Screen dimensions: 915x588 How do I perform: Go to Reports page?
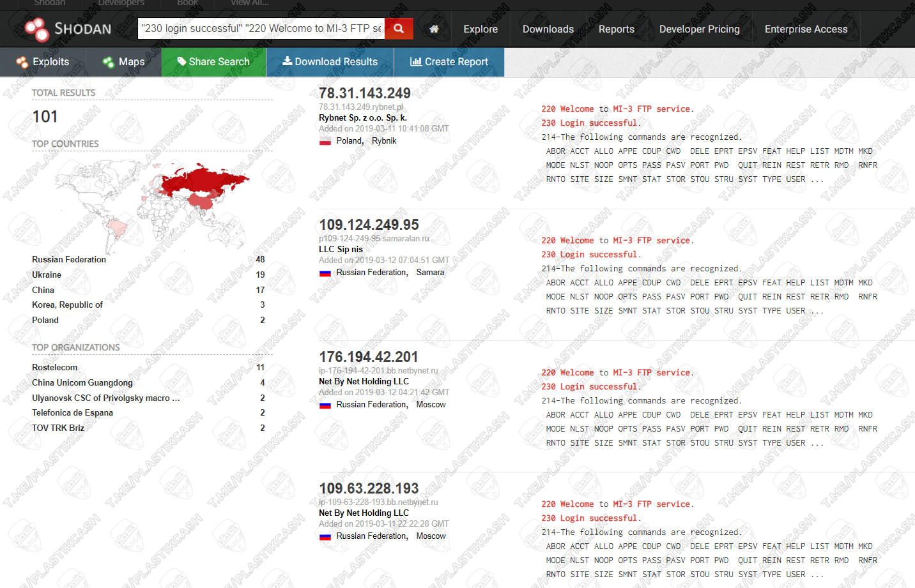[616, 29]
